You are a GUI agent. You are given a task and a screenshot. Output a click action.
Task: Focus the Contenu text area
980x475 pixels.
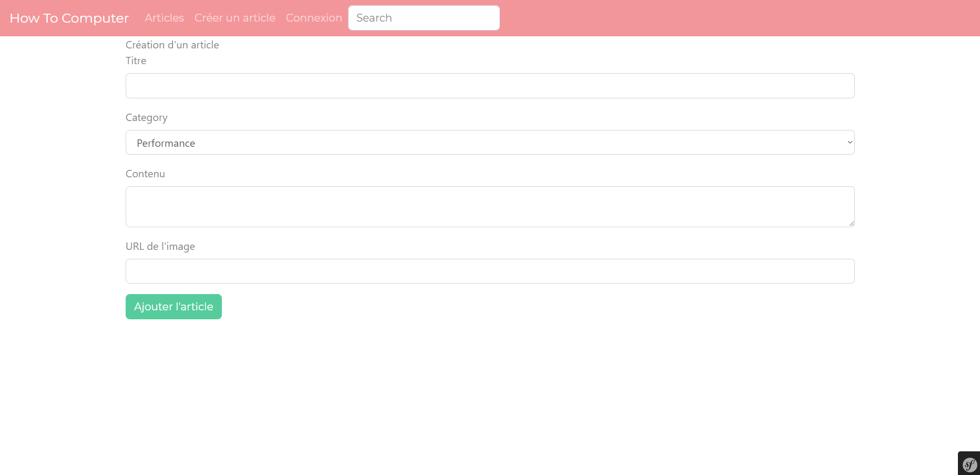pos(489,206)
